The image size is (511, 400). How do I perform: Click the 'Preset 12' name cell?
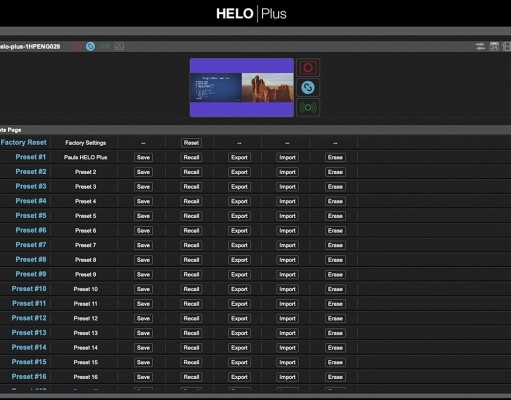86,319
